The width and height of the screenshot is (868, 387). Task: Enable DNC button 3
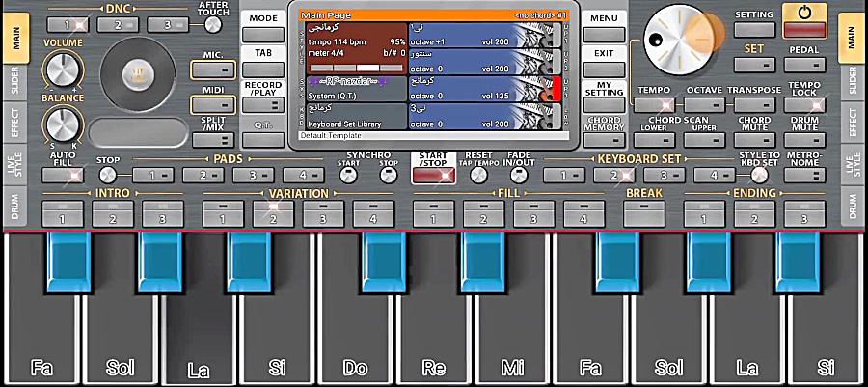pos(168,25)
